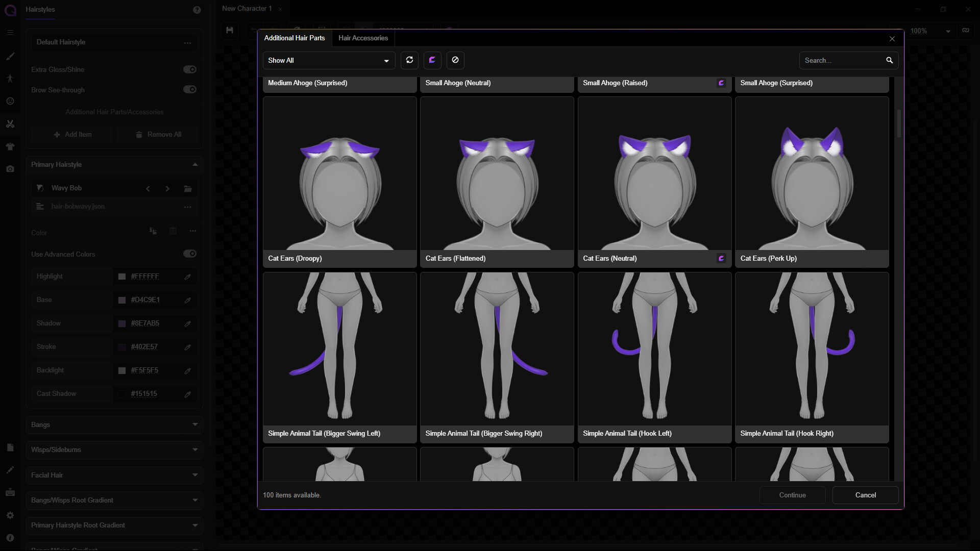
Task: Toggle the Use Advanced Colors switch
Action: tap(190, 254)
